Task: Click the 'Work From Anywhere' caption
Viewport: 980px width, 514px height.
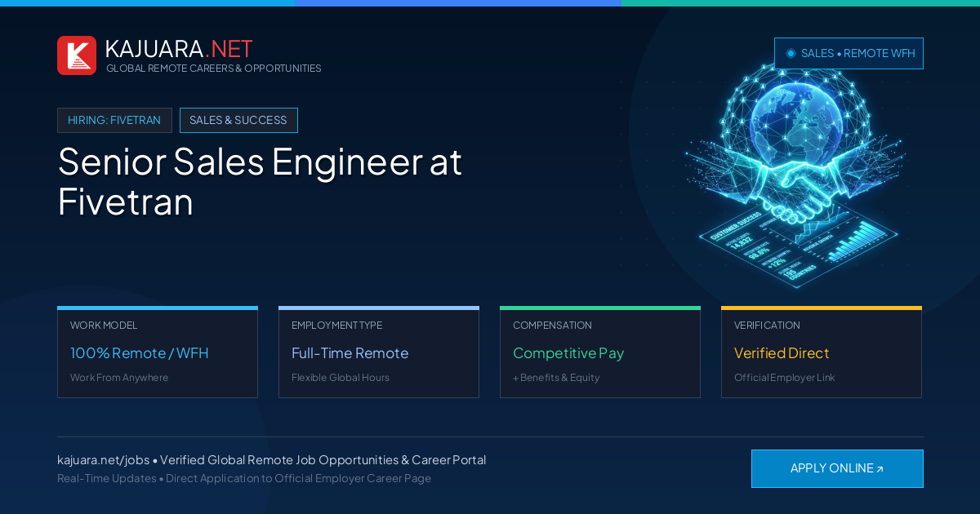Action: click(x=119, y=378)
